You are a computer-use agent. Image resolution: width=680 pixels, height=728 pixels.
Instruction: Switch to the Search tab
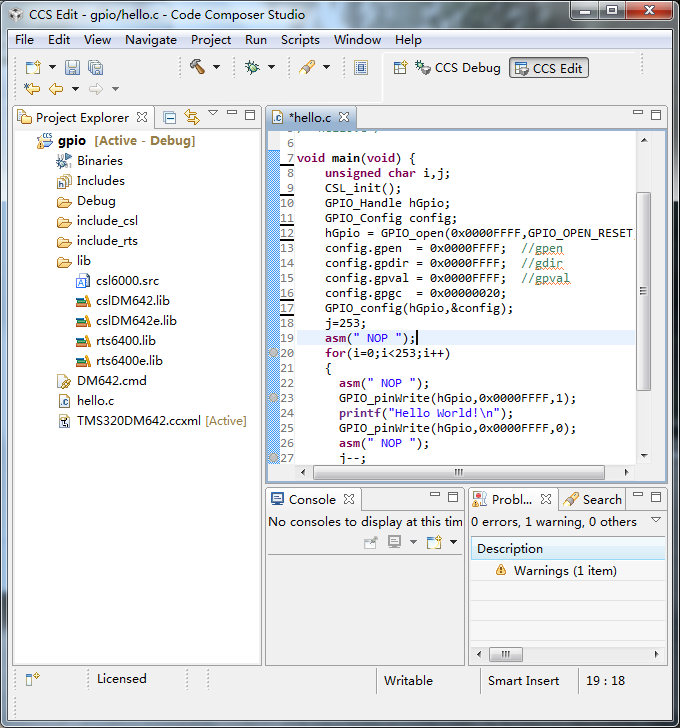(x=593, y=499)
